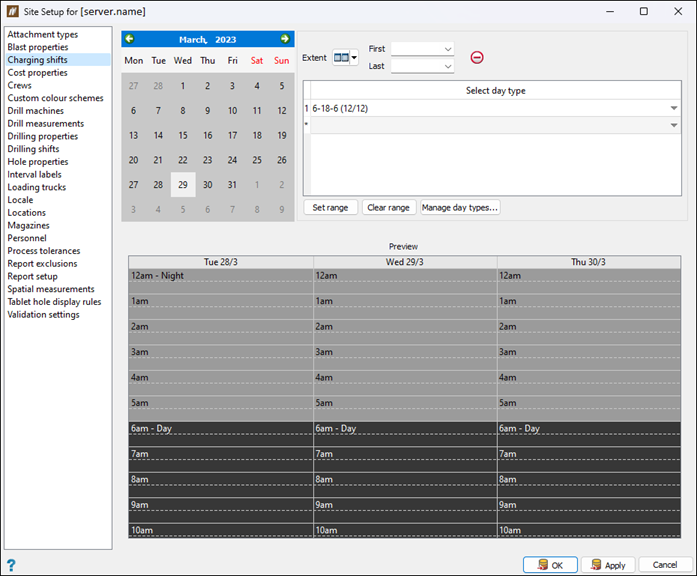Go to previous month in calendar
The image size is (697, 576).
(130, 39)
